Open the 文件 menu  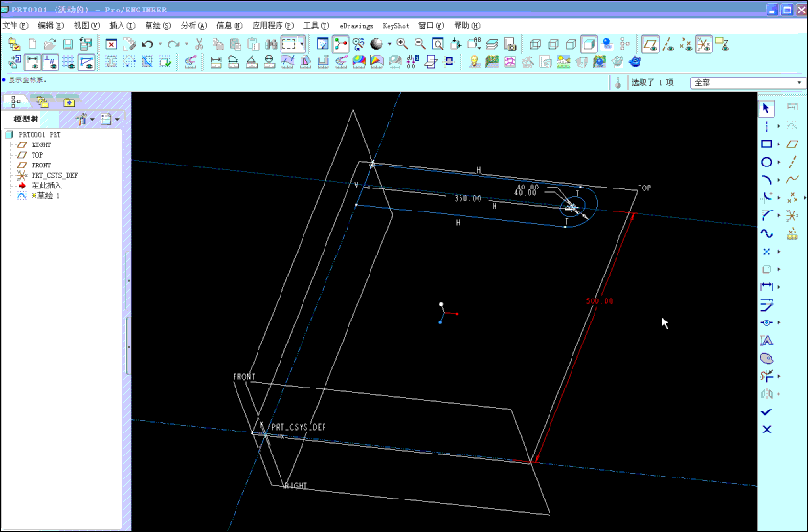pyautogui.click(x=15, y=25)
